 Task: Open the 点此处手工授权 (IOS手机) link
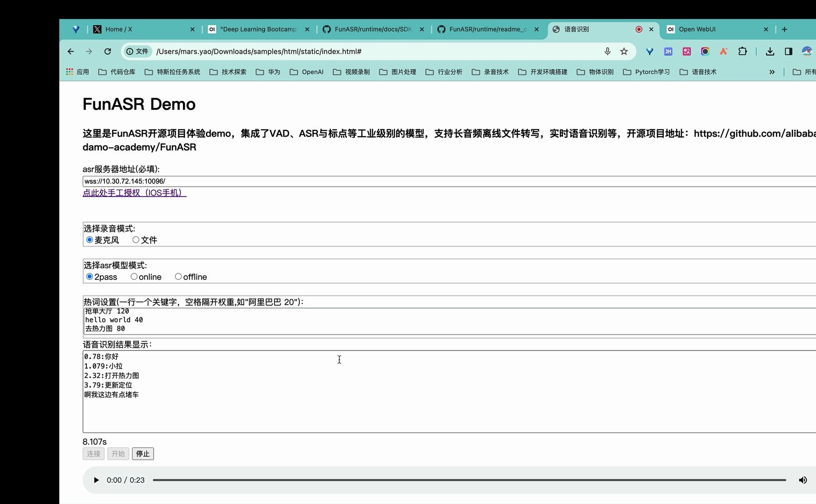(134, 193)
